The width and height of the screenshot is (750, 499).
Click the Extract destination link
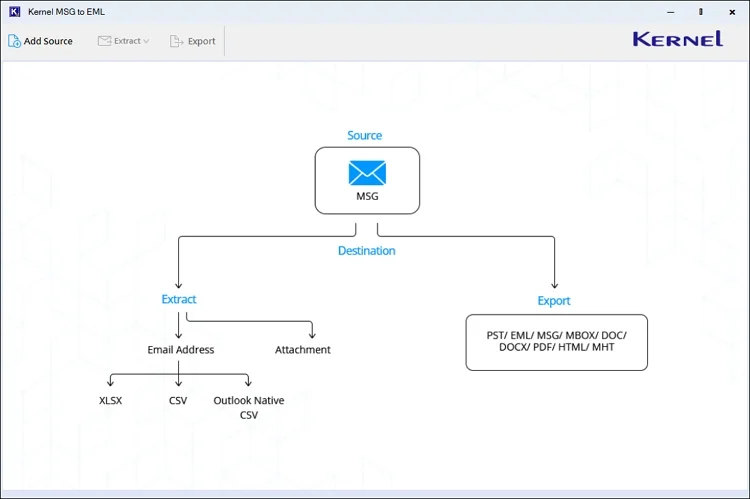tap(179, 299)
